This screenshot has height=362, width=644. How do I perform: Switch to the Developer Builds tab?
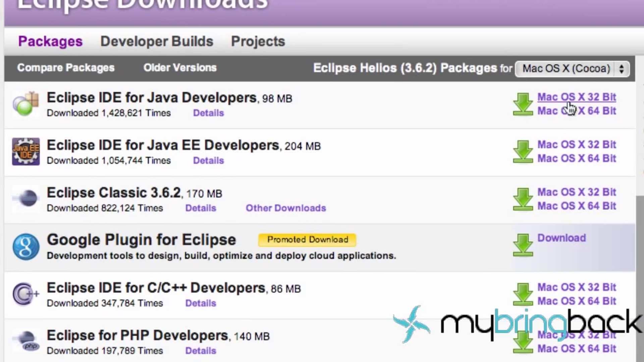157,41
